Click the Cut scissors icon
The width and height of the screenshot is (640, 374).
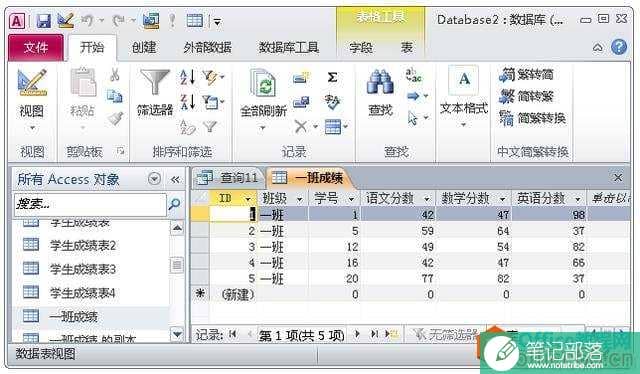coord(115,75)
